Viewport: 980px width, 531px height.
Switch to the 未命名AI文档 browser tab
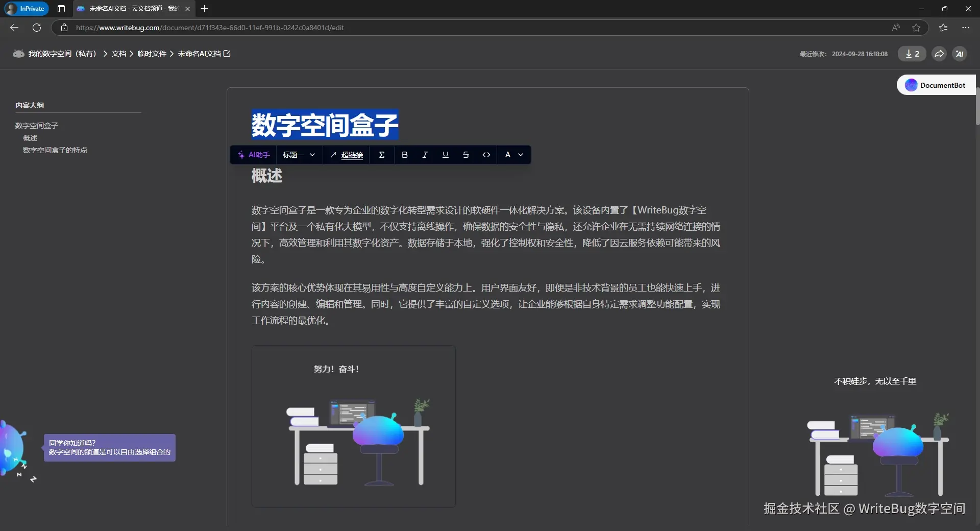pos(128,9)
